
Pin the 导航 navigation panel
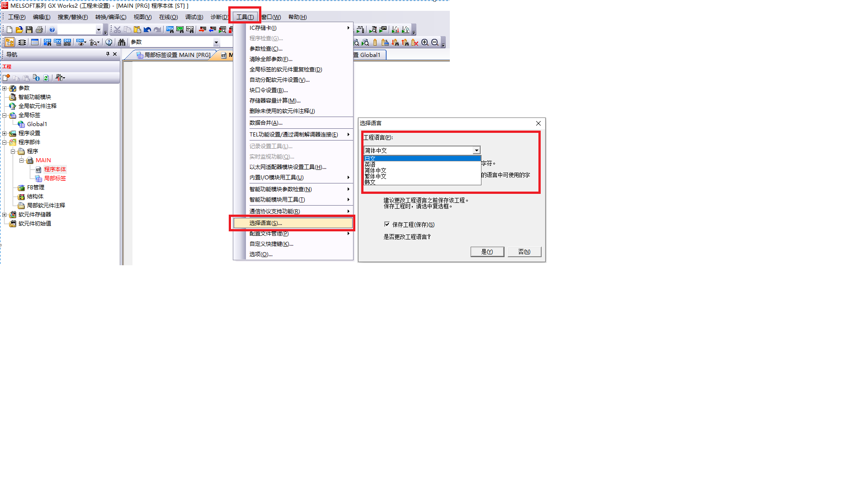[108, 54]
